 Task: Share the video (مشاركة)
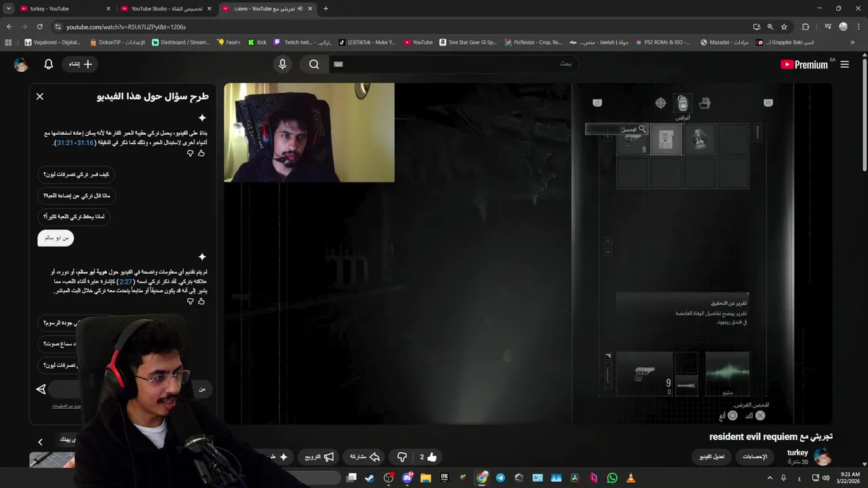coord(365,457)
